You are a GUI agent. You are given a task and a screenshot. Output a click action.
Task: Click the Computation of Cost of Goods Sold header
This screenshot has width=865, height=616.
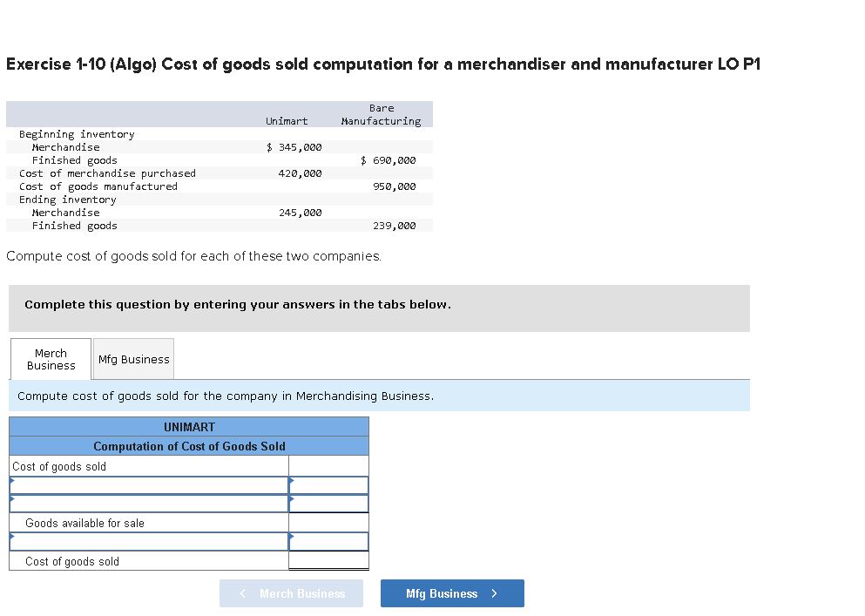[188, 444]
